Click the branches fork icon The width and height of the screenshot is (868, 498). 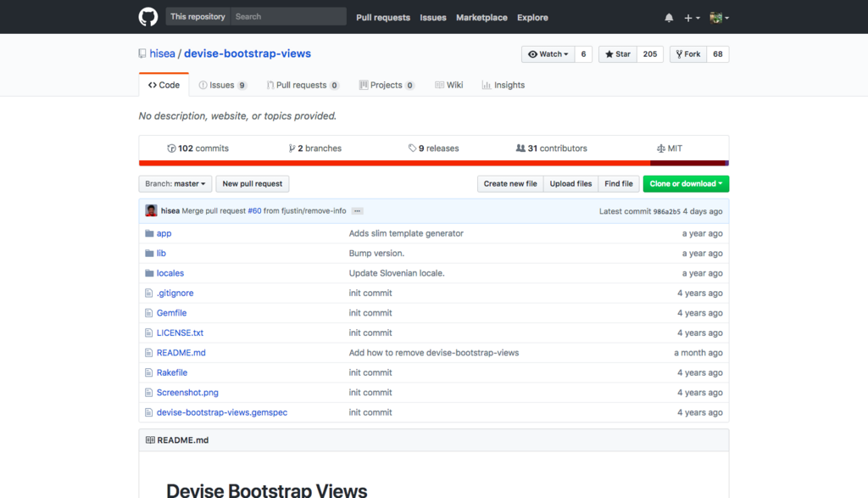tap(292, 148)
